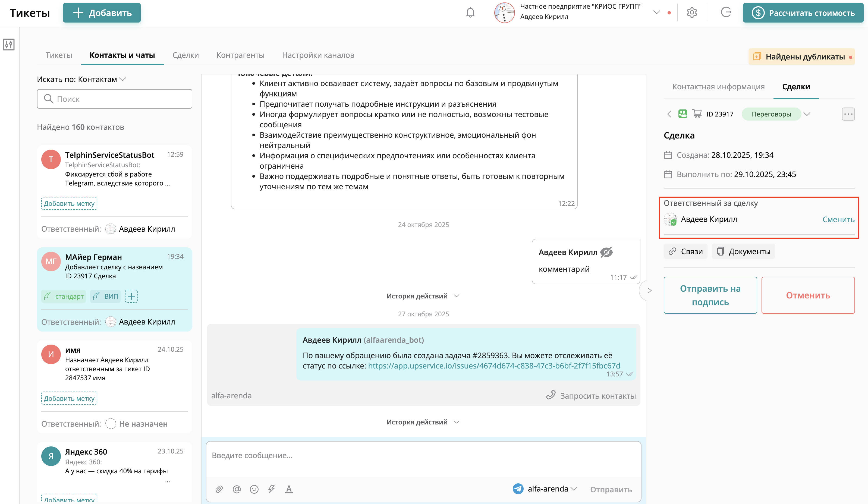Open Контактная информация tab
868x504 pixels.
[718, 86]
